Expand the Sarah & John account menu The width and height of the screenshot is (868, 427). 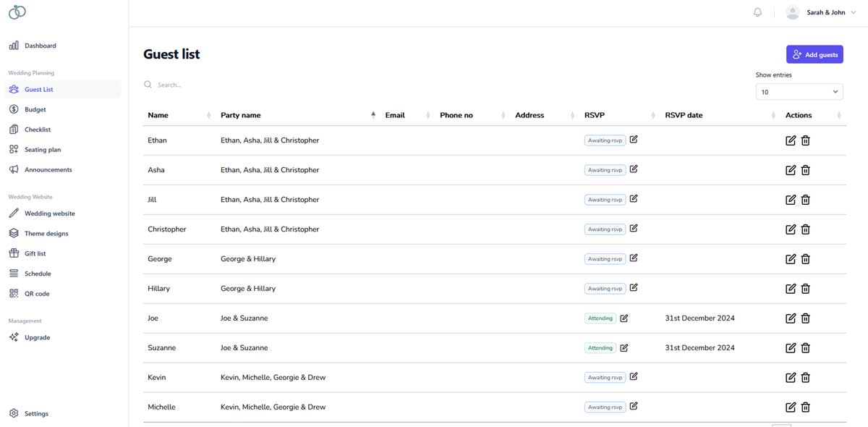(825, 12)
